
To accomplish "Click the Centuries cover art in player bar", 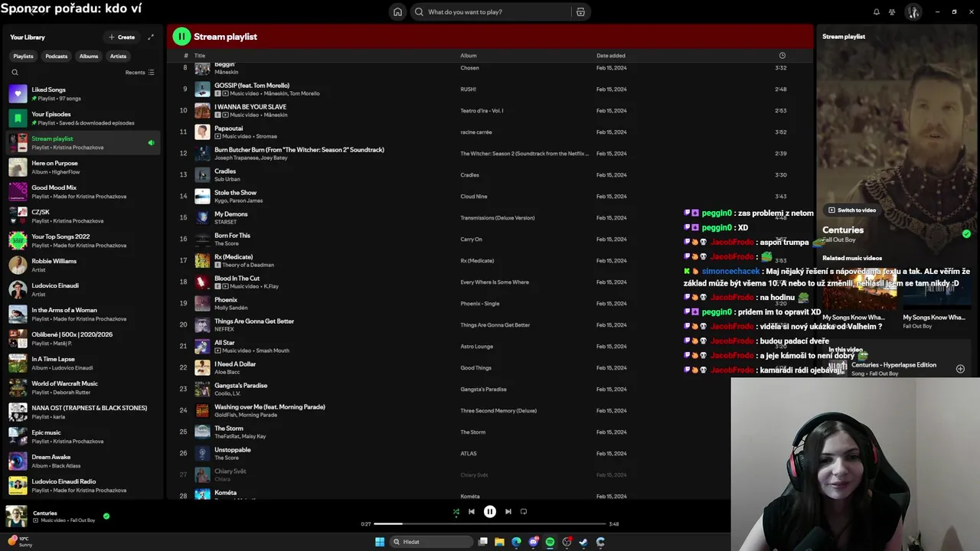I will (x=17, y=517).
